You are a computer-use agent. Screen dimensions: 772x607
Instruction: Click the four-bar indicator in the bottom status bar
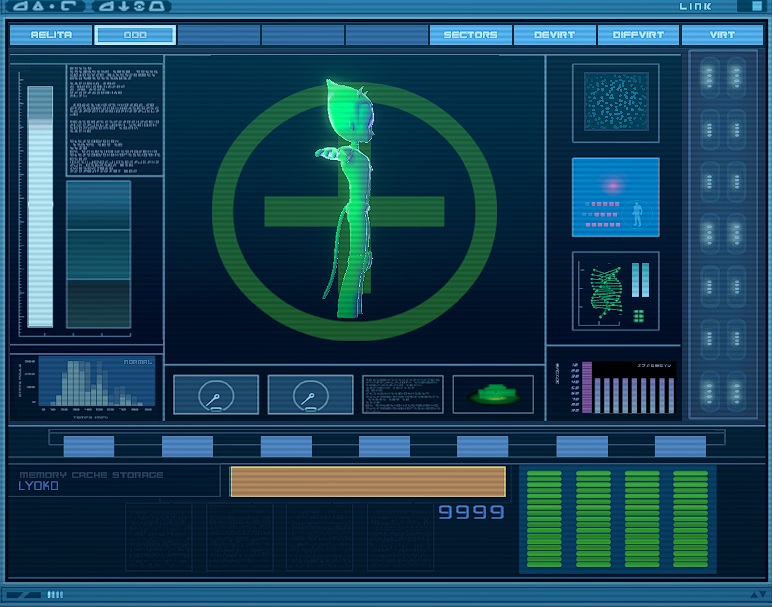pyautogui.click(x=55, y=595)
